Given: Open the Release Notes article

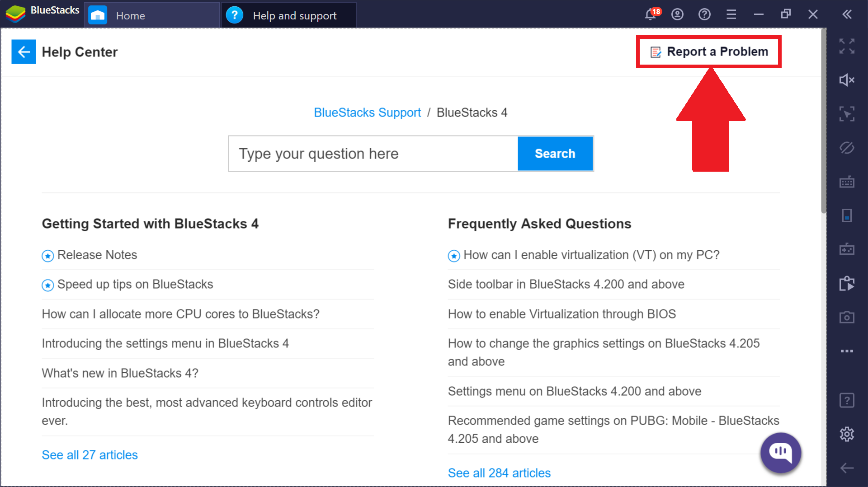Looking at the screenshot, I should click(97, 255).
